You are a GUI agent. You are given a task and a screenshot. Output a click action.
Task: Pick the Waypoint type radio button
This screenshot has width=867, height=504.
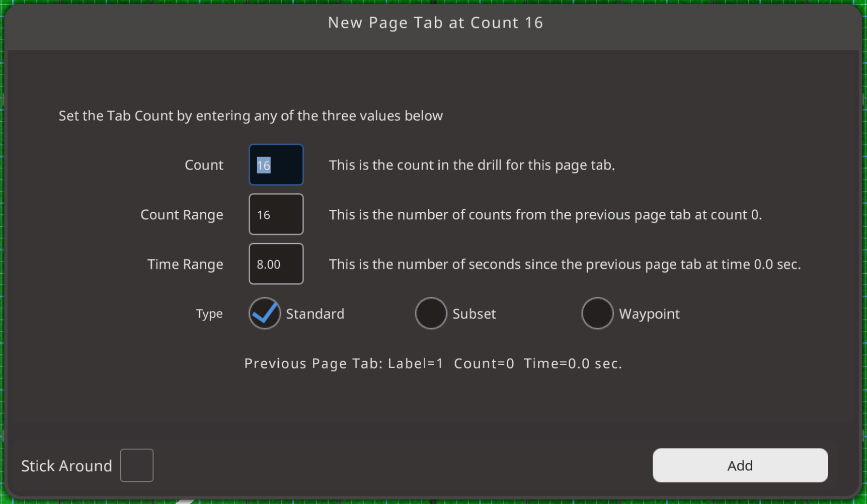click(597, 313)
